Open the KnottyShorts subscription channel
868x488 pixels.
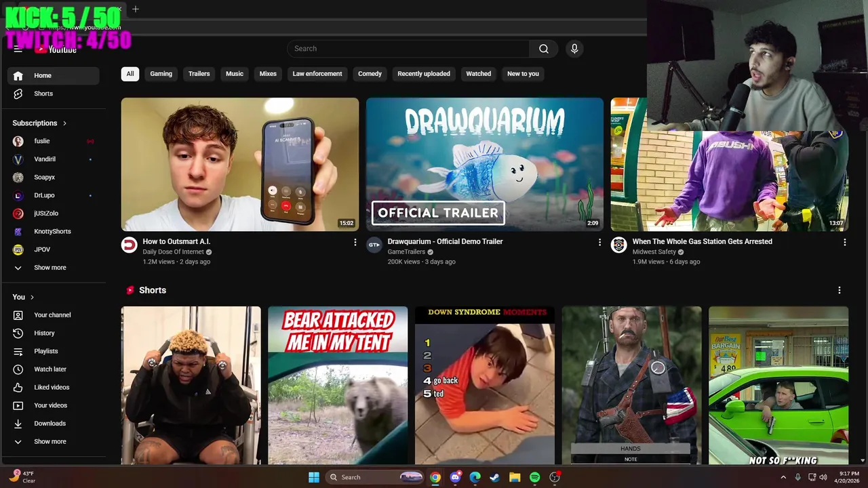54,231
